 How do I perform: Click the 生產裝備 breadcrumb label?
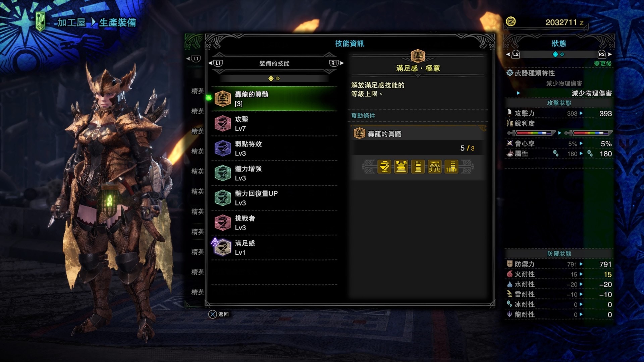[118, 22]
